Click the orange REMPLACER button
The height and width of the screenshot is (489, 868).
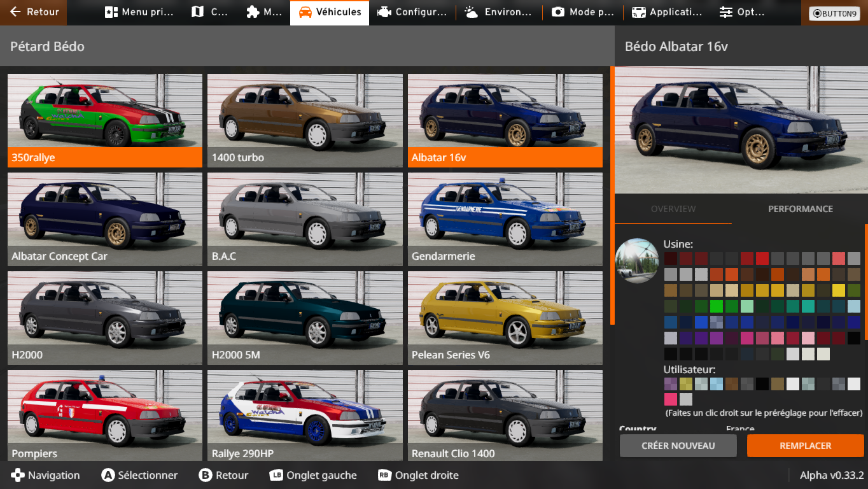(x=806, y=446)
